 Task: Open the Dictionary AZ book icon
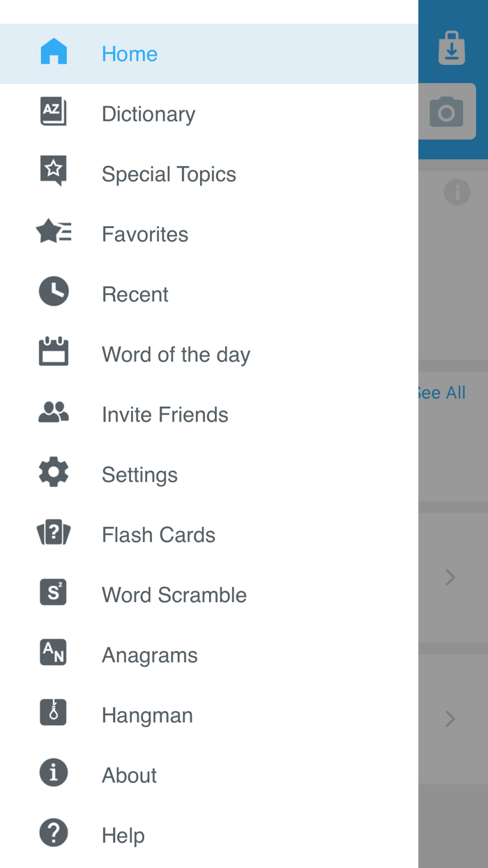pos(54,113)
